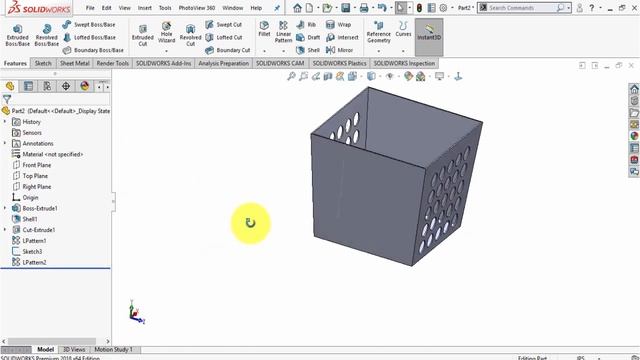Activate the Extruded Cut tool

click(x=142, y=35)
